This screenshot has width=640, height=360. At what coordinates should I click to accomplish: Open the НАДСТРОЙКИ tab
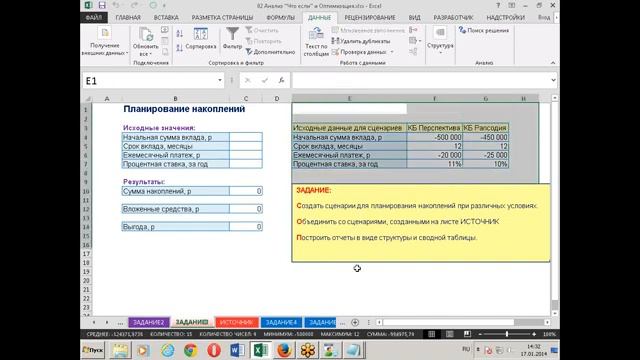tap(505, 18)
